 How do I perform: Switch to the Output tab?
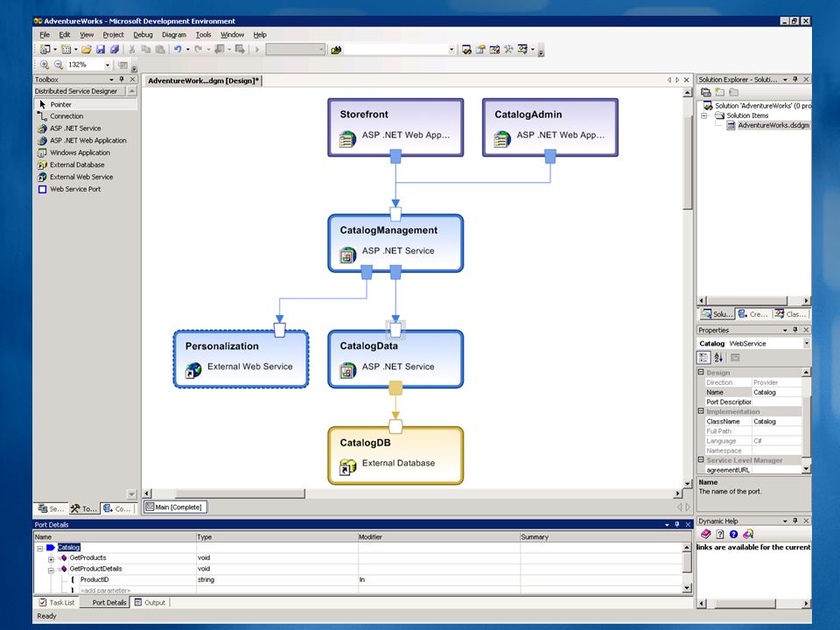click(x=150, y=603)
